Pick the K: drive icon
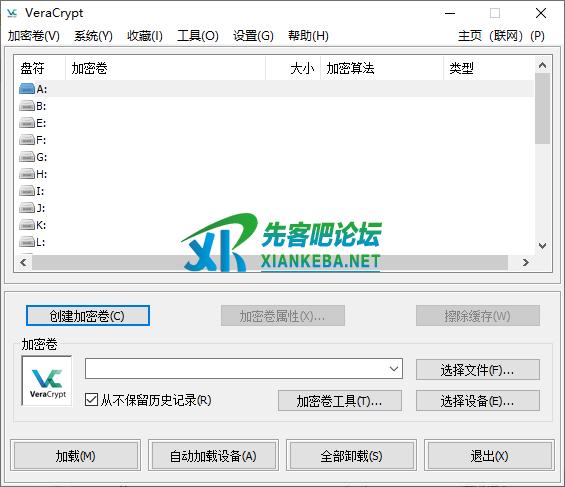Screen dimensions: 565x487 [x=27, y=225]
